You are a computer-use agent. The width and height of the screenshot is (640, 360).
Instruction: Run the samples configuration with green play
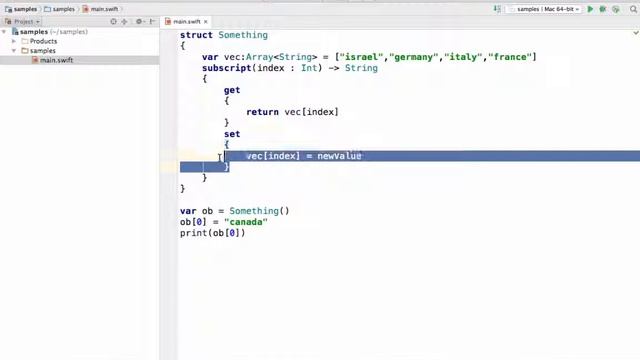(x=590, y=9)
